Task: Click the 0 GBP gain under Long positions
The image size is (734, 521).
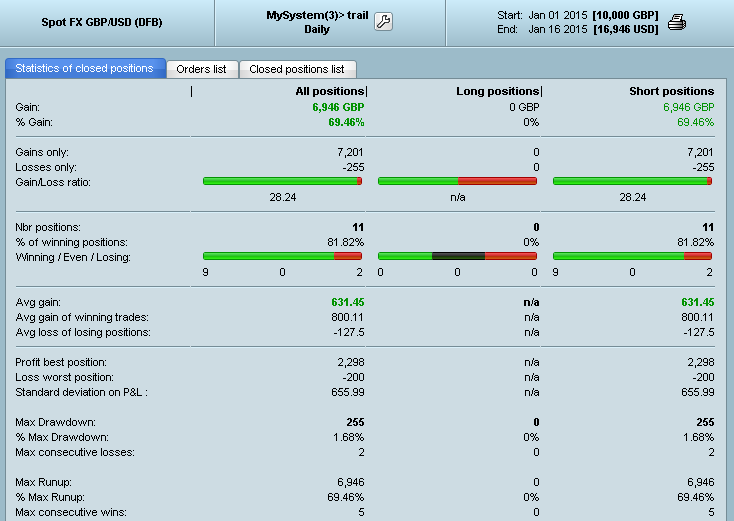Action: tap(524, 107)
